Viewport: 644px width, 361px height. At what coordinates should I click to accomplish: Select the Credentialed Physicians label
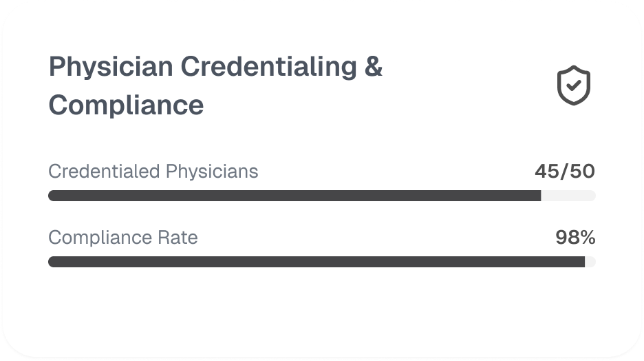[x=153, y=172]
